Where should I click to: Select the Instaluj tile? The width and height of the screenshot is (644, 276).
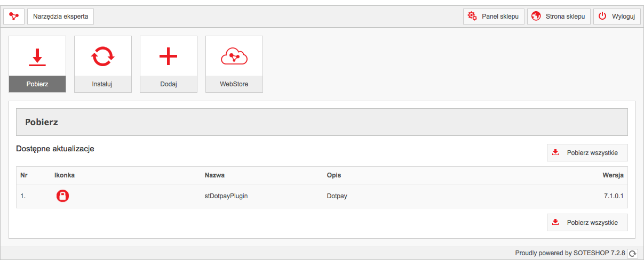(x=103, y=64)
